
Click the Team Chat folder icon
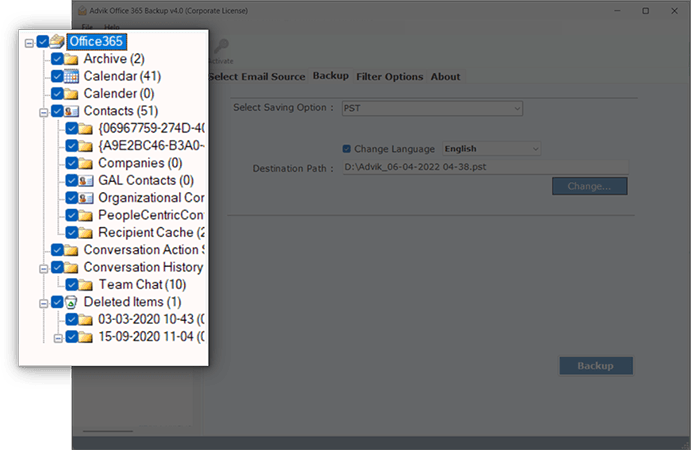(86, 284)
